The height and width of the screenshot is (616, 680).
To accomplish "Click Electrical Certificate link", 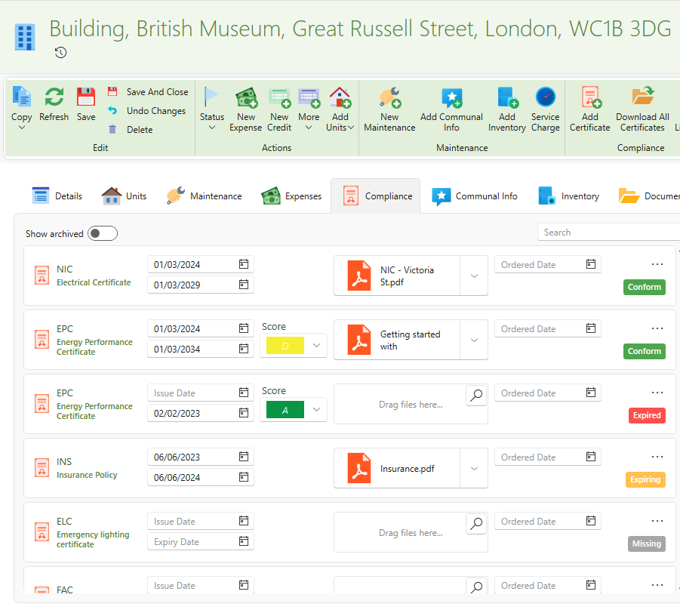I will 94,282.
